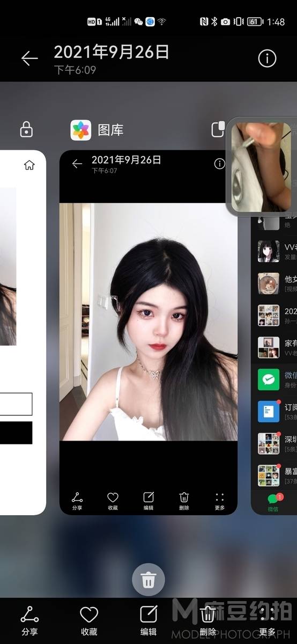This screenshot has height=644, width=297.
Task: Tap 分享 share in bottom toolbar
Action: tap(29, 621)
